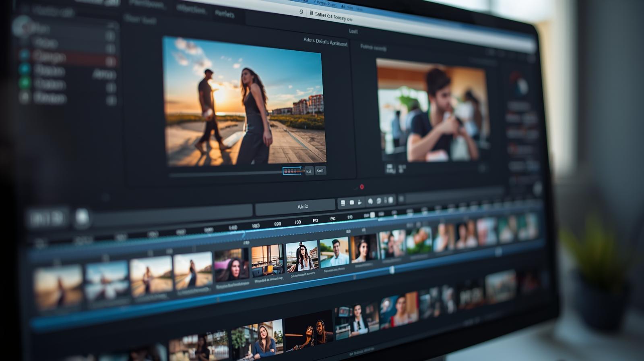
Task: Click the second preview showing the seated man
Action: [433, 111]
